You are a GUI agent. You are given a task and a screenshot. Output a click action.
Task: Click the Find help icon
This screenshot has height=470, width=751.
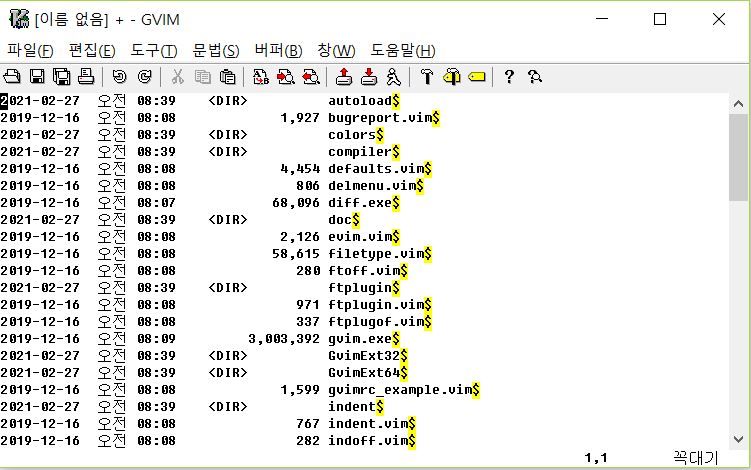click(535, 77)
